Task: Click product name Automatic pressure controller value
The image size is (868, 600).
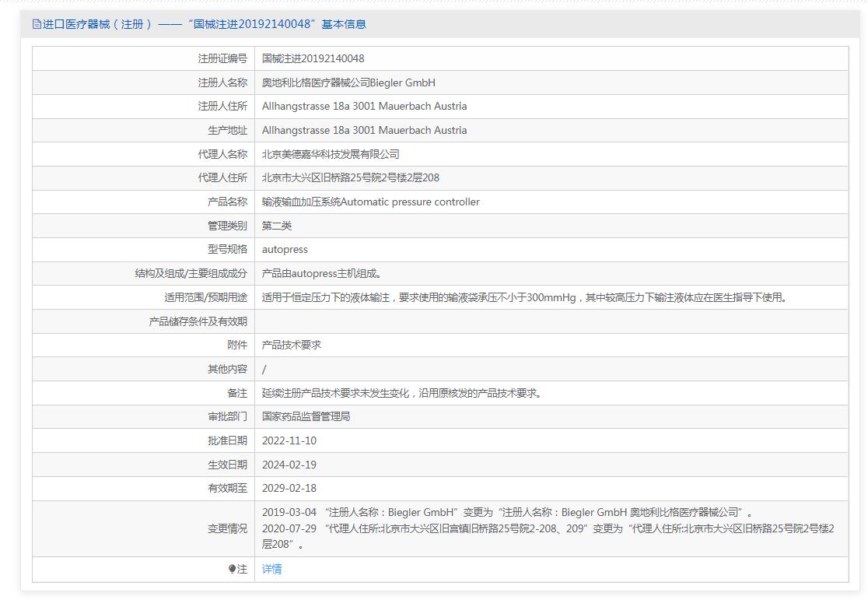Action: [370, 202]
